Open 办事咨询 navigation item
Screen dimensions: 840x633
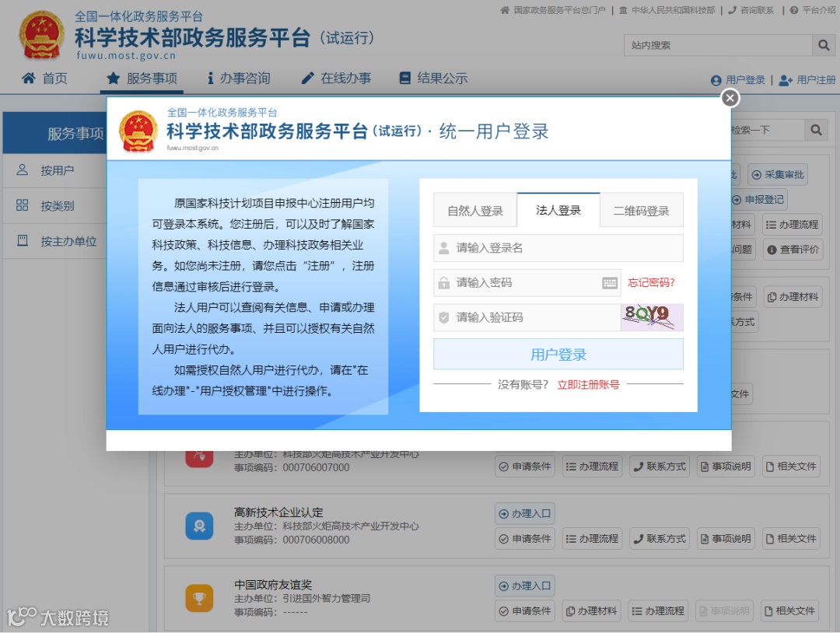(x=239, y=79)
